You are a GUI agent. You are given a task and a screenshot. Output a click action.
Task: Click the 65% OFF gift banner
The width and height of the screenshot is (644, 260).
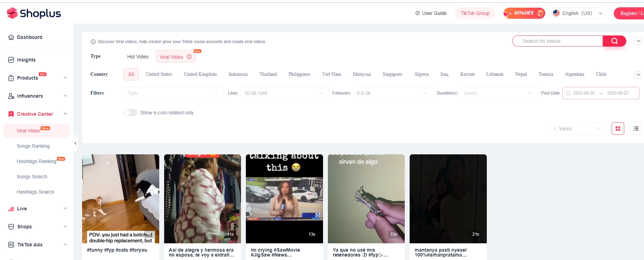coord(524,13)
